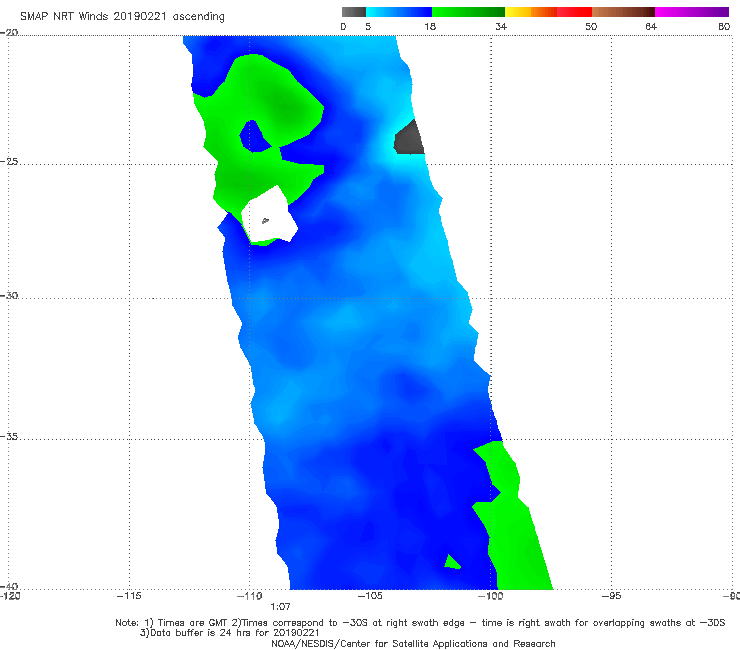Click the legend value '50'

tap(591, 27)
